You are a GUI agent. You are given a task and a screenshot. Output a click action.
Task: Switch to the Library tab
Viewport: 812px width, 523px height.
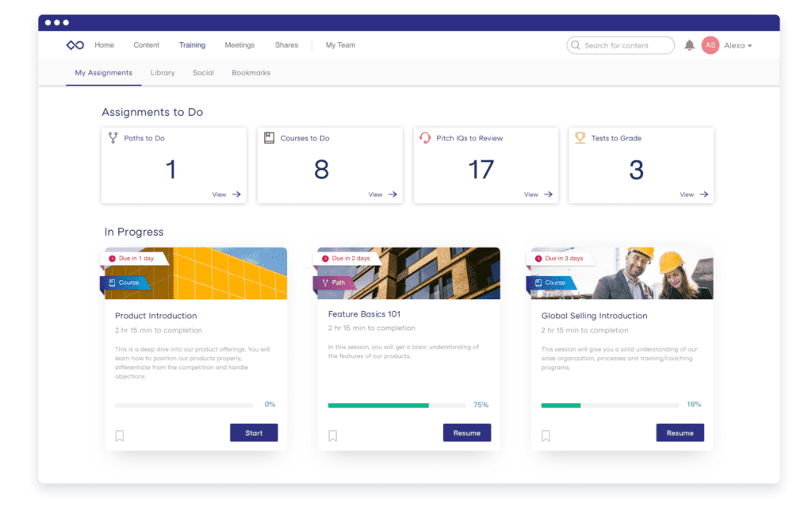coord(163,73)
